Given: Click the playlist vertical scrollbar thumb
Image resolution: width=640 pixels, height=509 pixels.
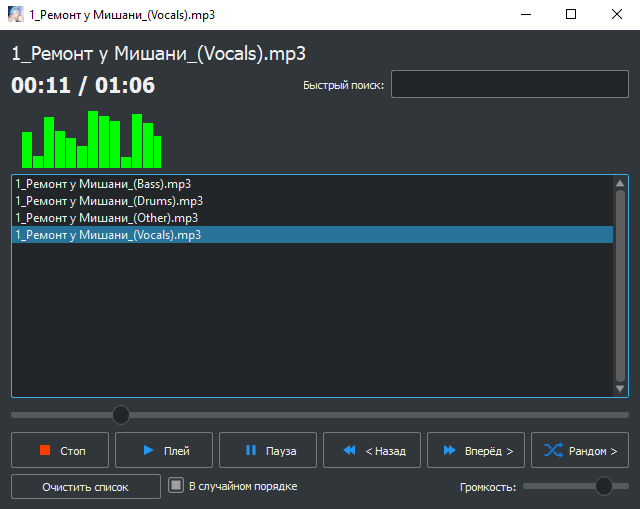Looking at the screenshot, I should coord(620,286).
